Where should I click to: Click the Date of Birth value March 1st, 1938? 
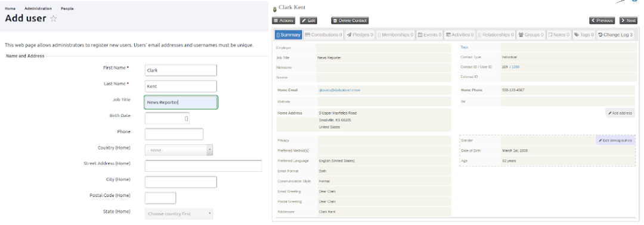click(x=515, y=151)
